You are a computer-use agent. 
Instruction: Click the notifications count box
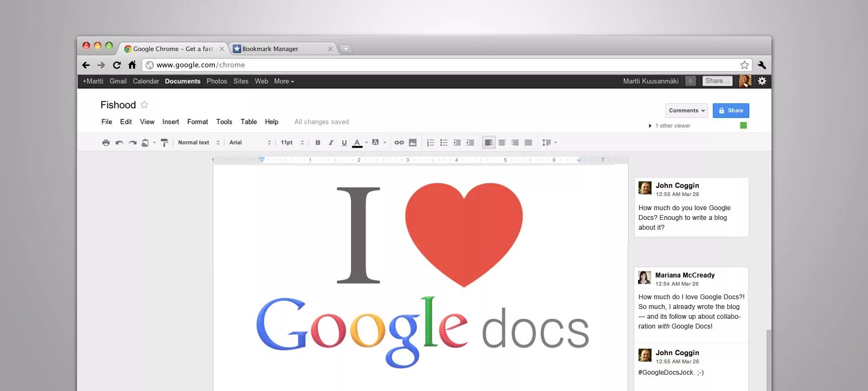[x=690, y=81]
